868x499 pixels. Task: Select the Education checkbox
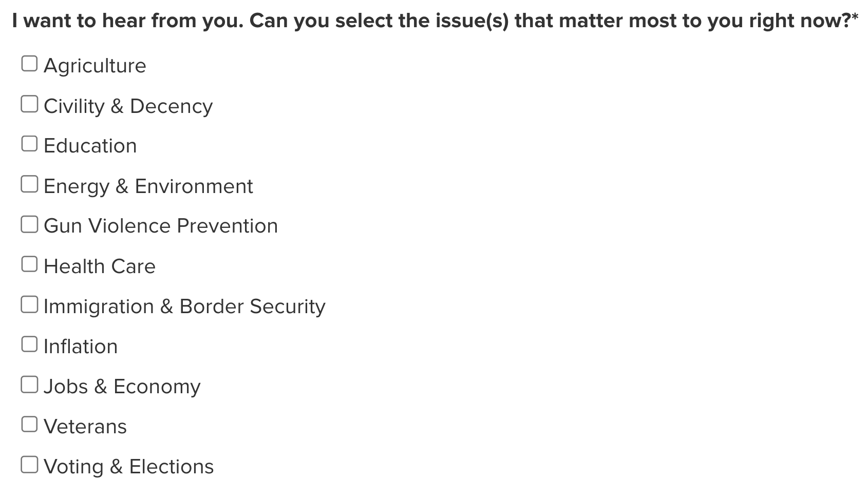(29, 144)
